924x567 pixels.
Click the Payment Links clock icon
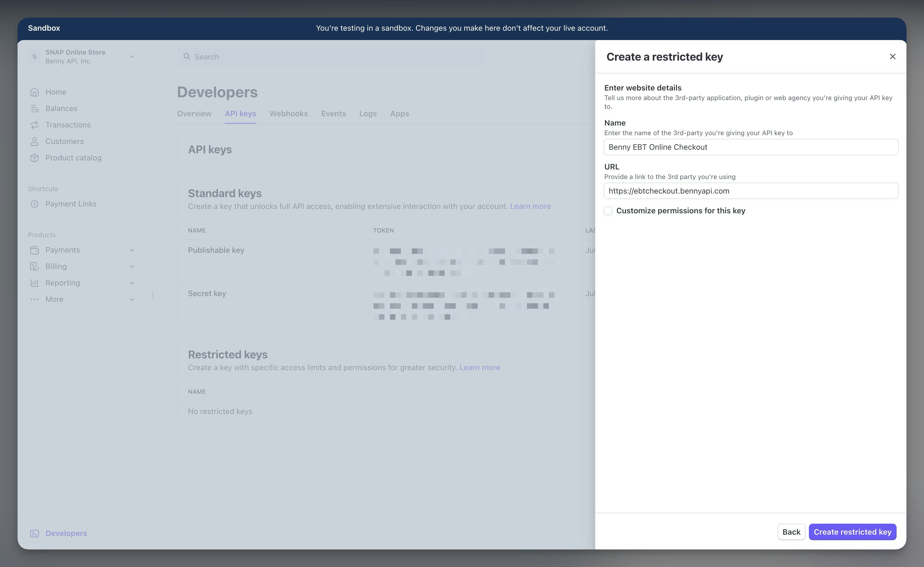click(35, 204)
